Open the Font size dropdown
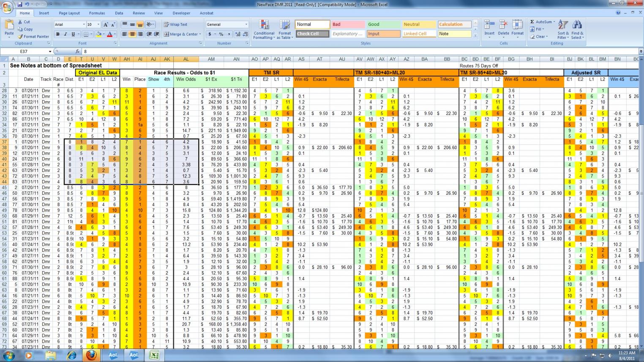The width and height of the screenshot is (644, 362). point(98,24)
